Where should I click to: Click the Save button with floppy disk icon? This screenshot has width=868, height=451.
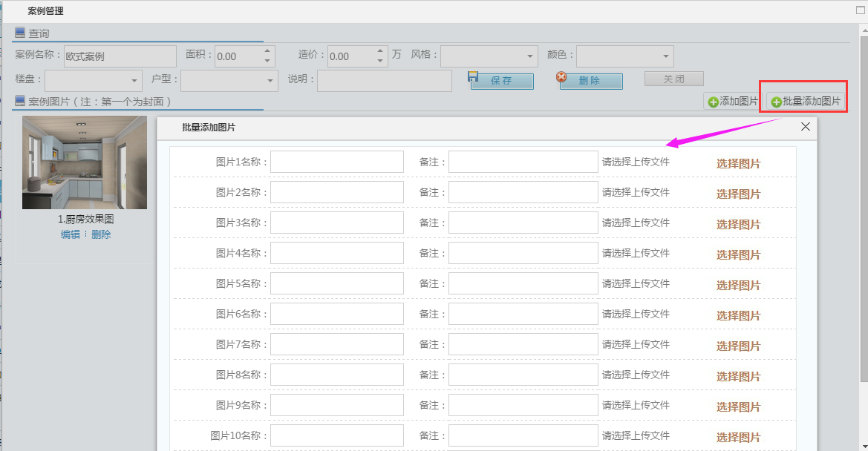point(502,81)
